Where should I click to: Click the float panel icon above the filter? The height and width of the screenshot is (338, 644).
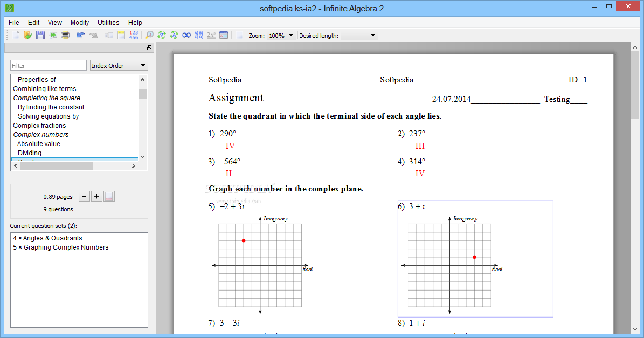click(149, 48)
